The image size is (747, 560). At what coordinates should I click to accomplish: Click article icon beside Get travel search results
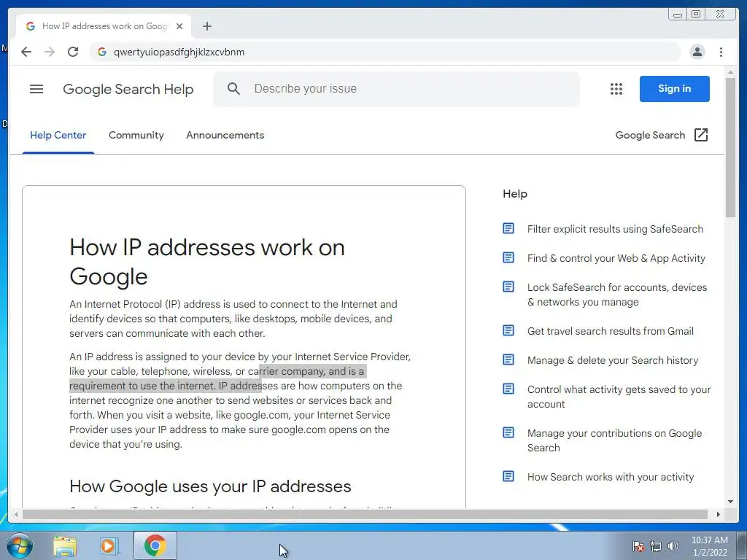508,330
